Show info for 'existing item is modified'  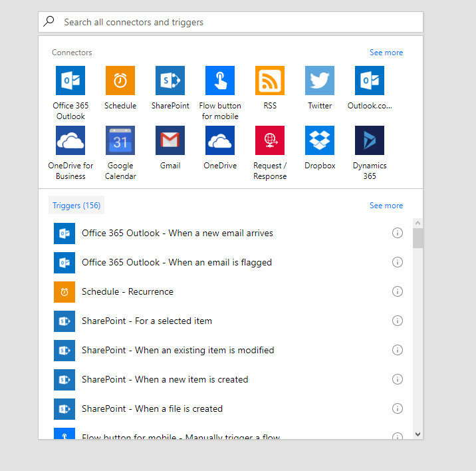(x=398, y=350)
